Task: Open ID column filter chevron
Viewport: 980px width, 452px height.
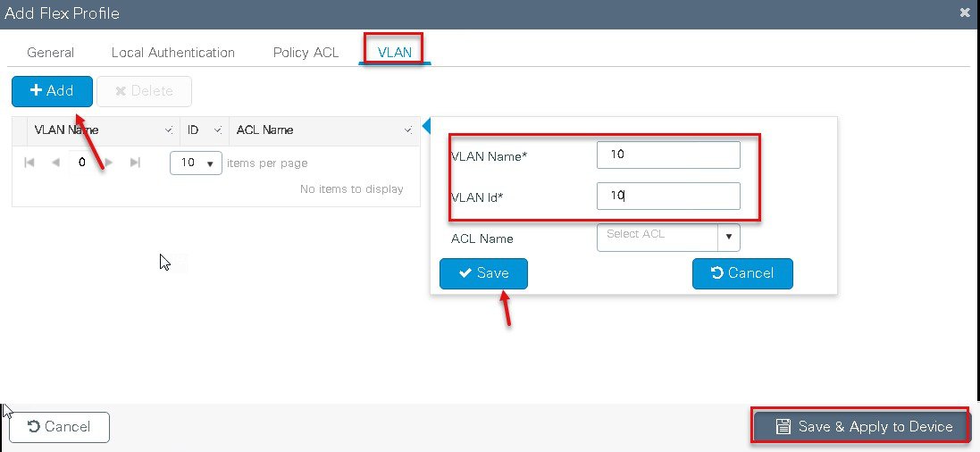Action: pyautogui.click(x=217, y=130)
